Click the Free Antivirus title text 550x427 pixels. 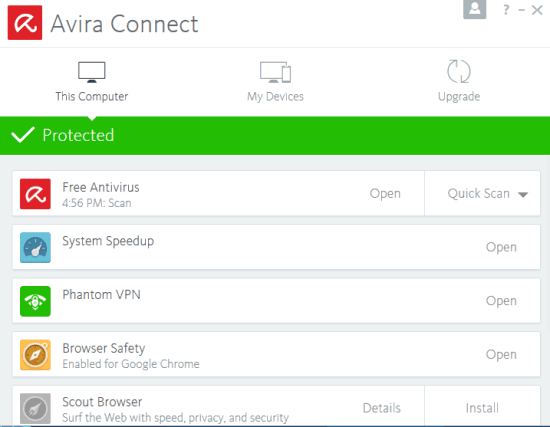[101, 187]
